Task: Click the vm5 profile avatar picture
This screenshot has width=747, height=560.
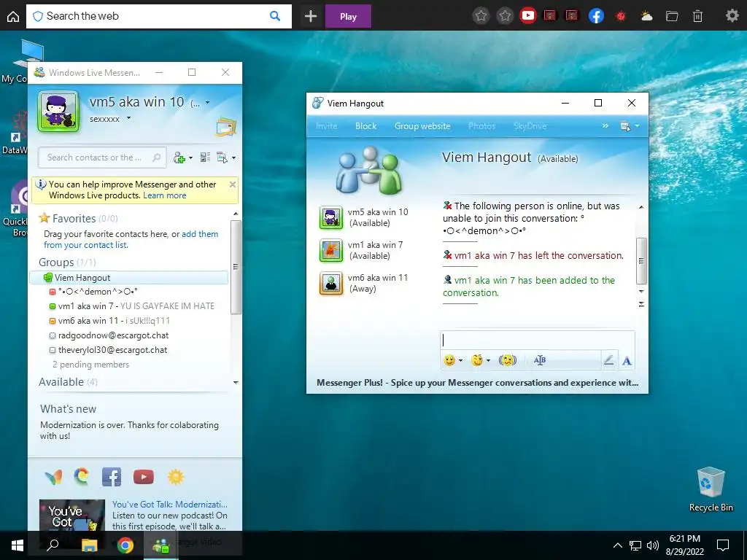Action: [x=58, y=112]
